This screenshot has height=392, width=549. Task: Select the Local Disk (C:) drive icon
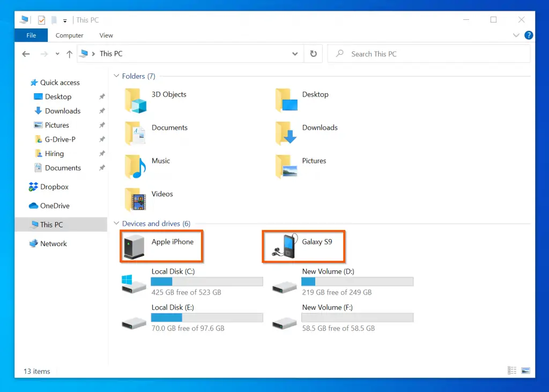point(133,284)
